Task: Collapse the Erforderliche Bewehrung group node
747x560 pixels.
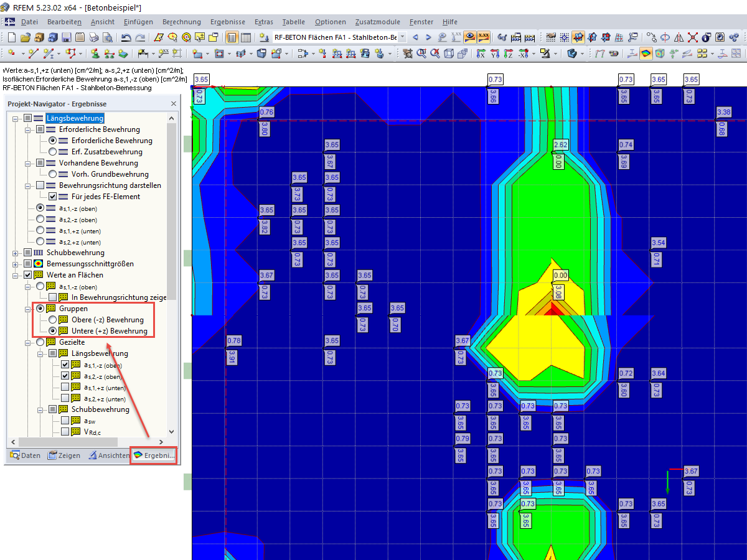Action: [x=28, y=129]
